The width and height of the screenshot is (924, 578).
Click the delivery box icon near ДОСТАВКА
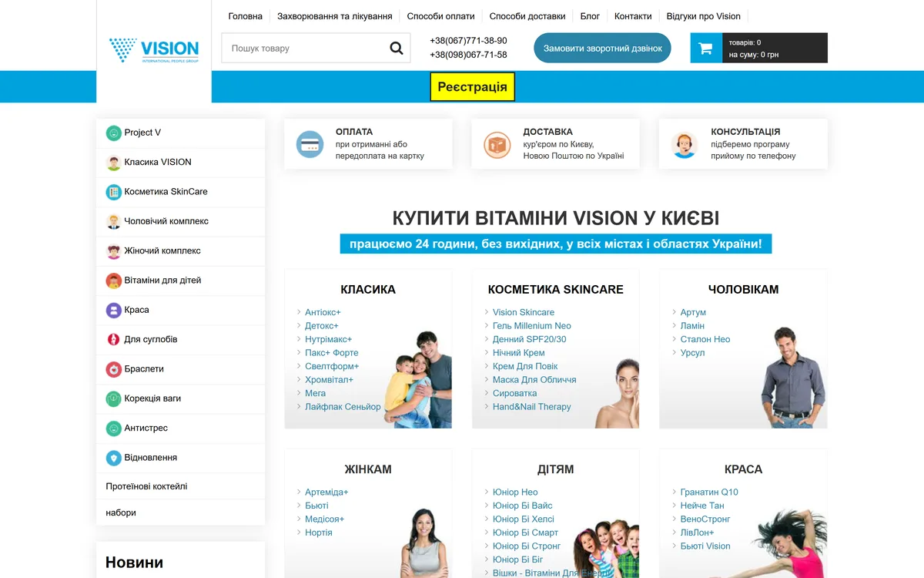pyautogui.click(x=497, y=144)
